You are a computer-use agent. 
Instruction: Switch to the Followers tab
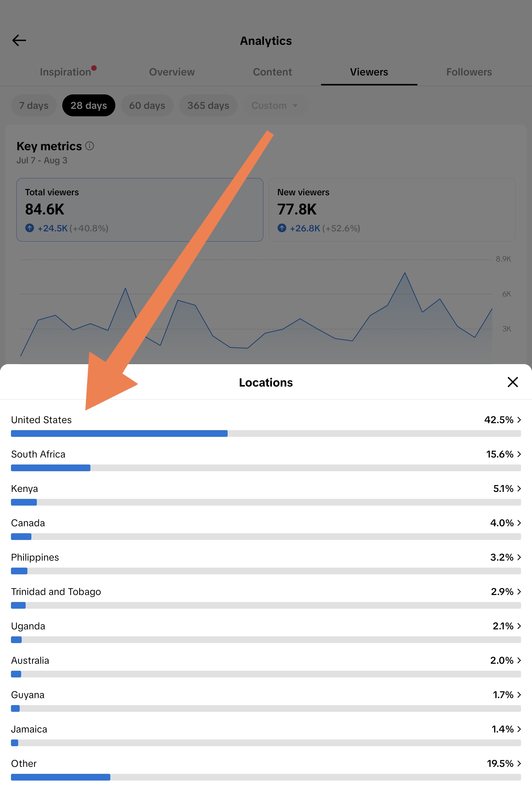pyautogui.click(x=469, y=72)
